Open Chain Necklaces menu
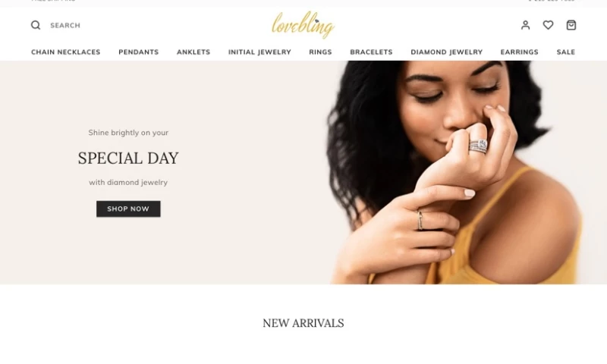Screen dimensions: 607x364 pos(66,52)
